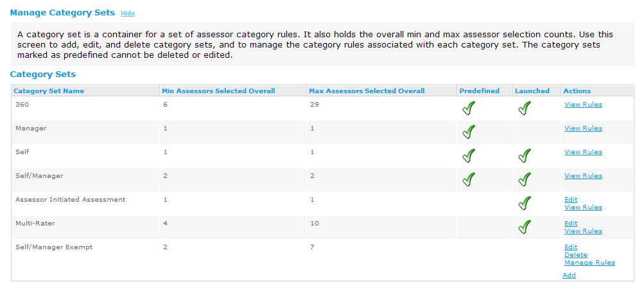Click Launched checkmark for Assessor Initiated Assessment
Viewport: 644px width, 291px height.
[524, 204]
